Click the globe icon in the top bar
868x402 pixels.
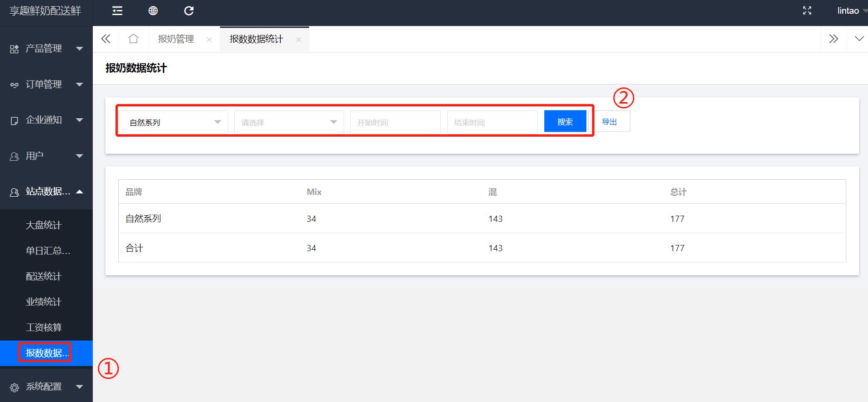153,11
